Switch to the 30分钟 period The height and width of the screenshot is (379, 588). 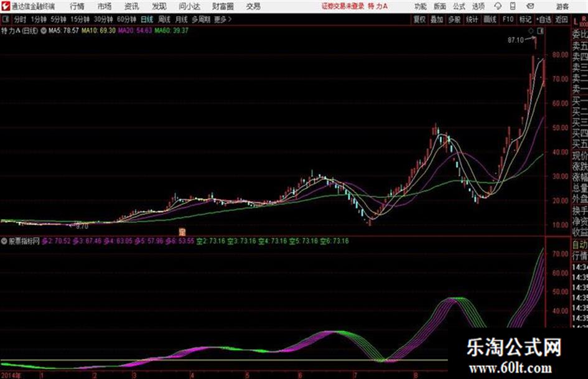[103, 19]
